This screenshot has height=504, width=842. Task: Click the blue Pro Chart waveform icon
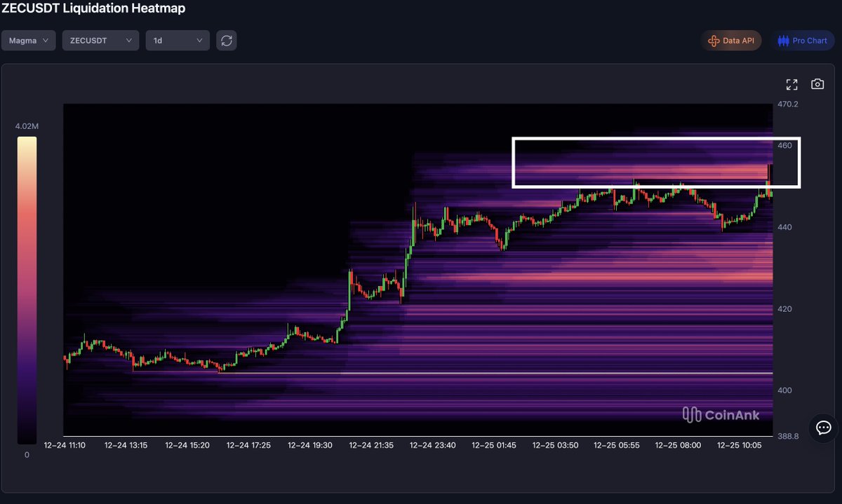[783, 40]
